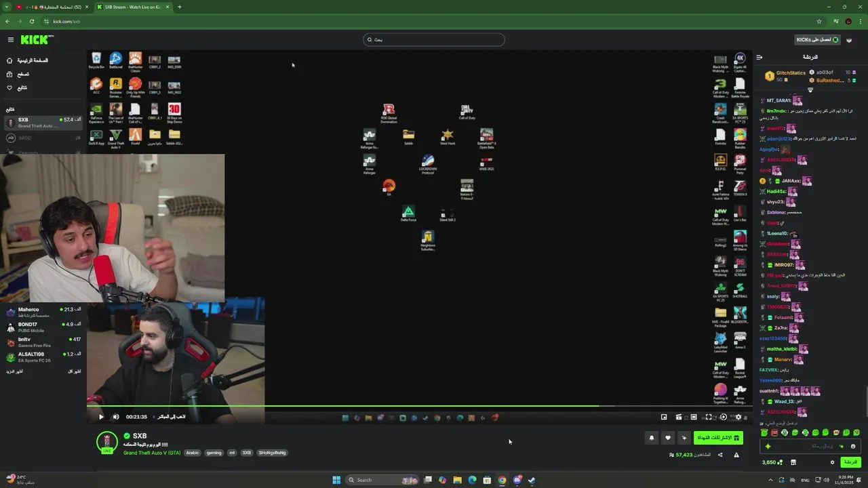The width and height of the screenshot is (868, 488).
Task: Open the Browse sidebar item
Action: click(x=18, y=74)
